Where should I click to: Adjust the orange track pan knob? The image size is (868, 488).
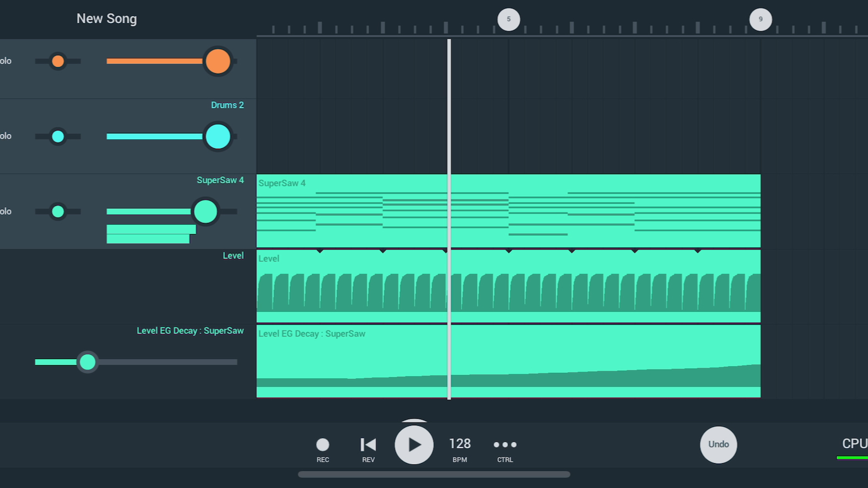[x=58, y=61]
